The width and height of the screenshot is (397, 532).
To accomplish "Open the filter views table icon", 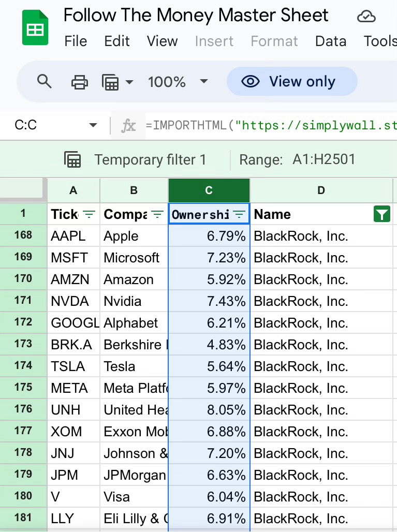I will click(x=110, y=82).
